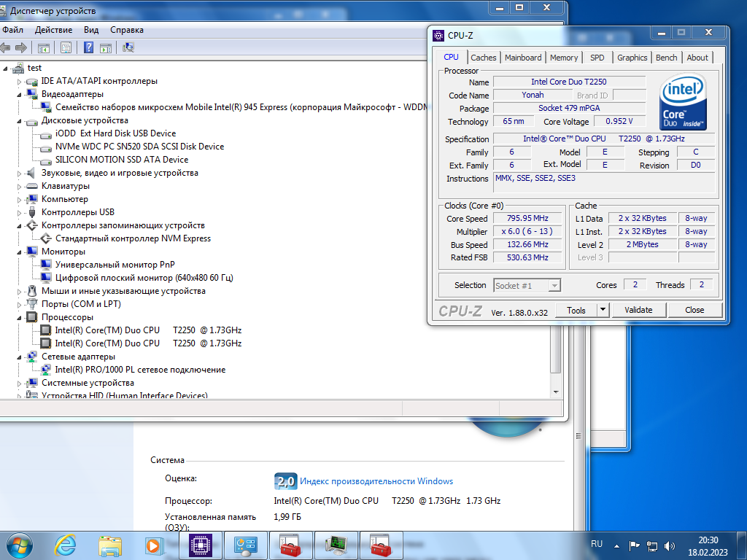Click the Properties toolbar icon in Device Manager

(x=66, y=47)
